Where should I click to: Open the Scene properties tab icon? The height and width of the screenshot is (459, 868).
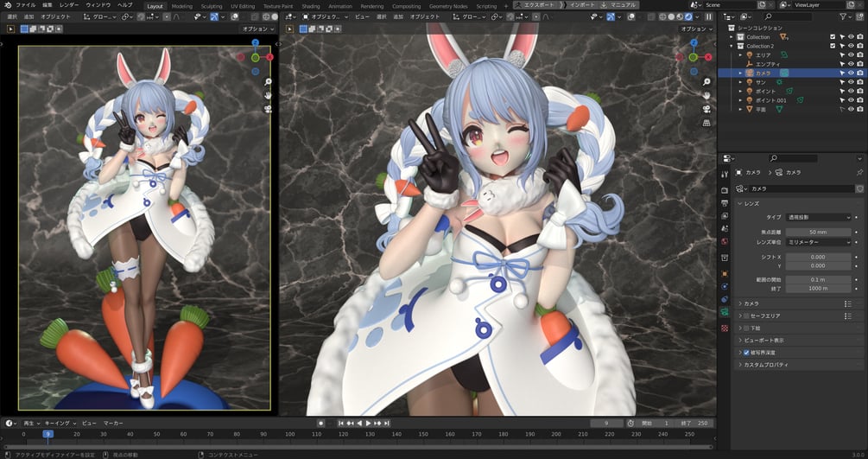coord(725,228)
